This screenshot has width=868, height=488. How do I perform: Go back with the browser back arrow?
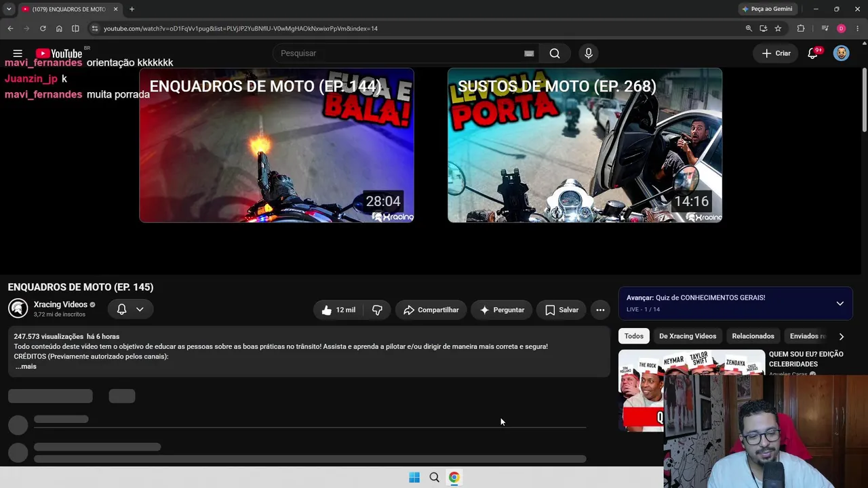pyautogui.click(x=10, y=28)
